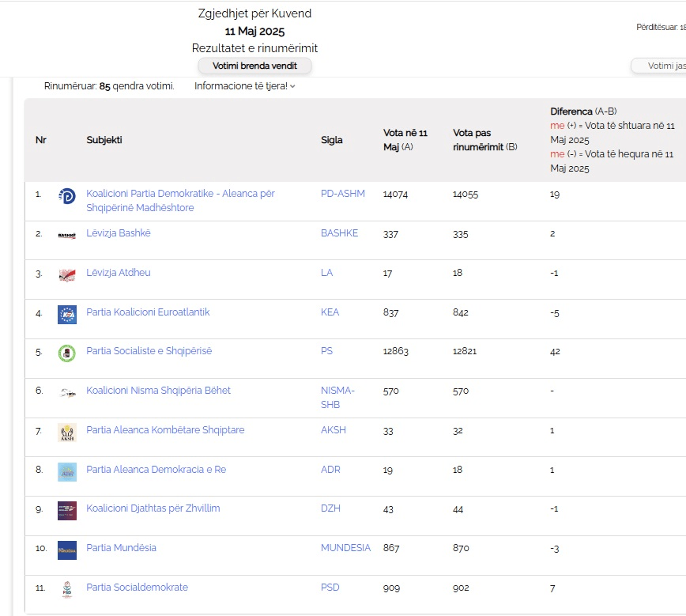Click the Partia Demokratike coalition logo icon

(67, 196)
